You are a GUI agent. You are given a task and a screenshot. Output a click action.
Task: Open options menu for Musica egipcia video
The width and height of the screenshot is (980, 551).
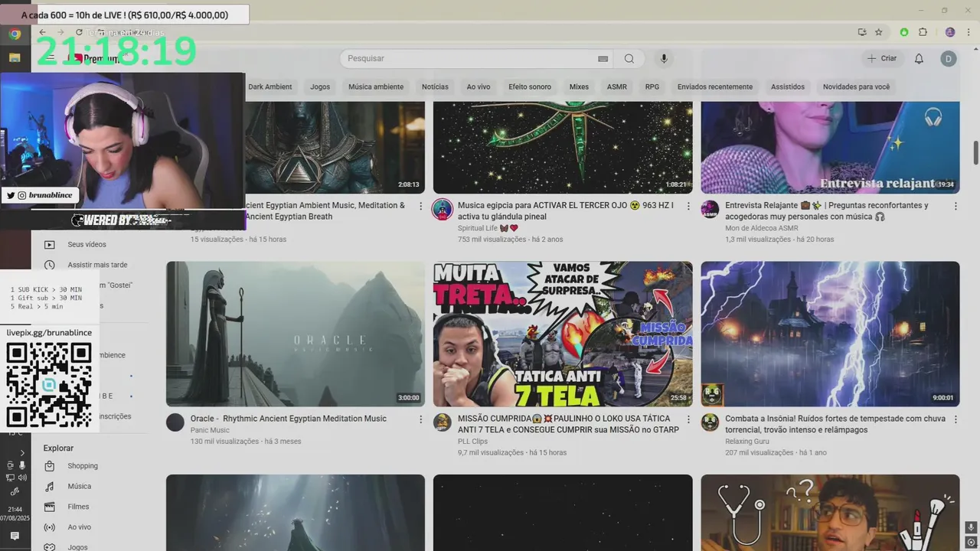[688, 206]
